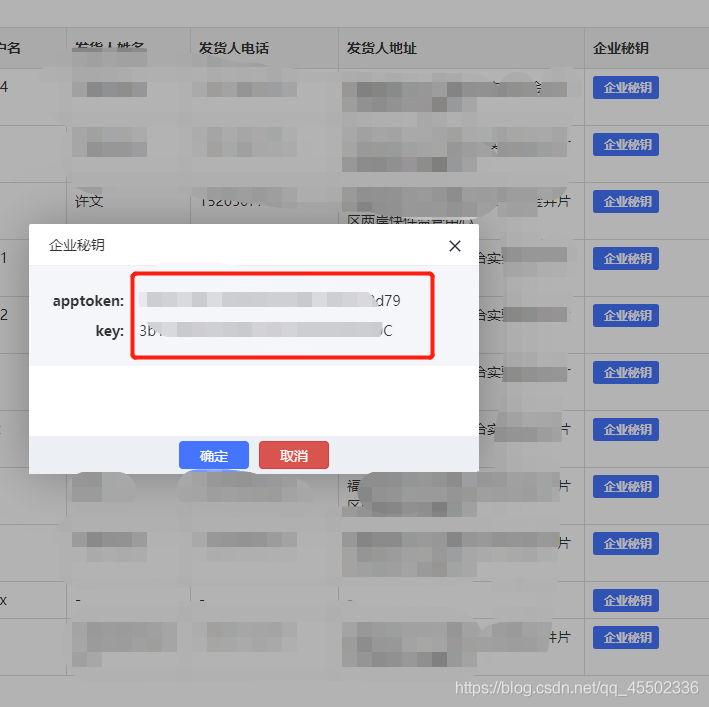Click the 企业秘钥 button in the fourth row

coord(626,259)
